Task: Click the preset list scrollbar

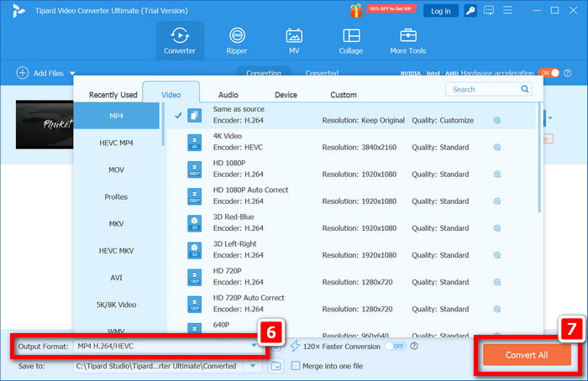Action: (539, 158)
